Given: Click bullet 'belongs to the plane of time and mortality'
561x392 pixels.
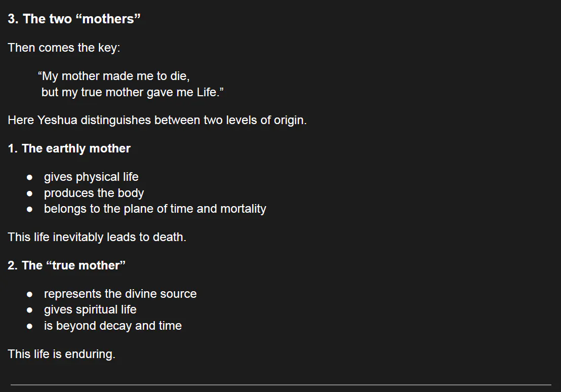Looking at the screenshot, I should [155, 209].
